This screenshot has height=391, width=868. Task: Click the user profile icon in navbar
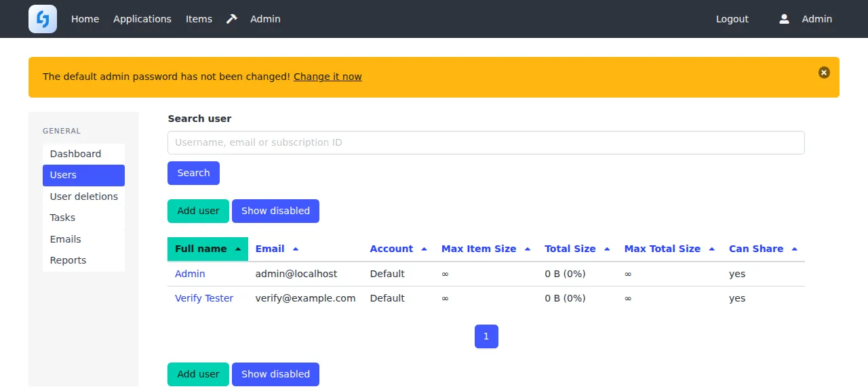pyautogui.click(x=784, y=19)
